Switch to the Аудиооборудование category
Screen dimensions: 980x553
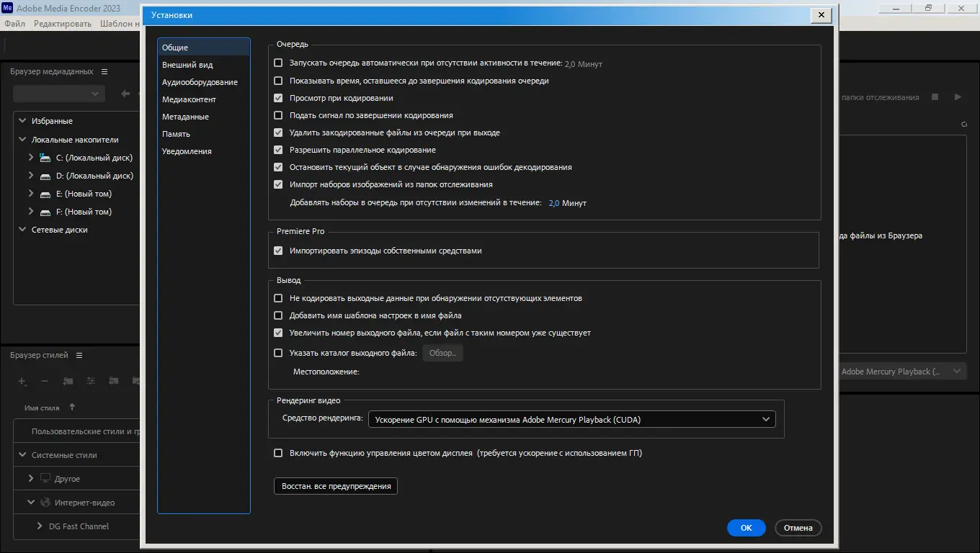(204, 82)
